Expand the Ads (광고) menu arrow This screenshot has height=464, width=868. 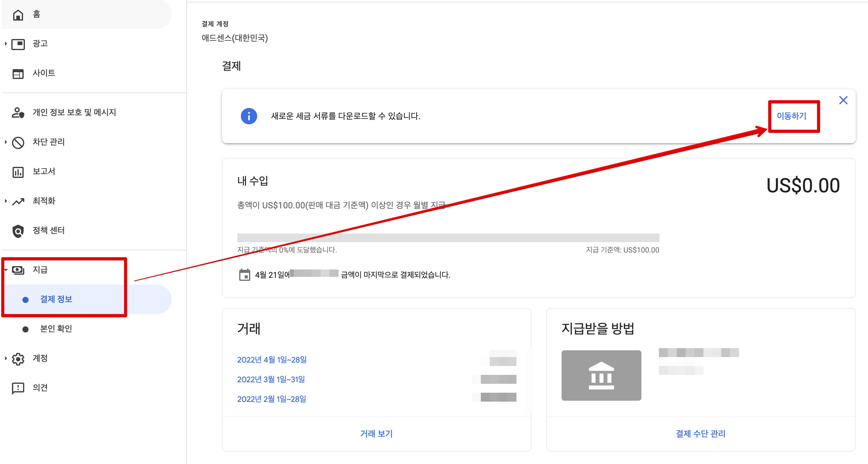(x=6, y=44)
